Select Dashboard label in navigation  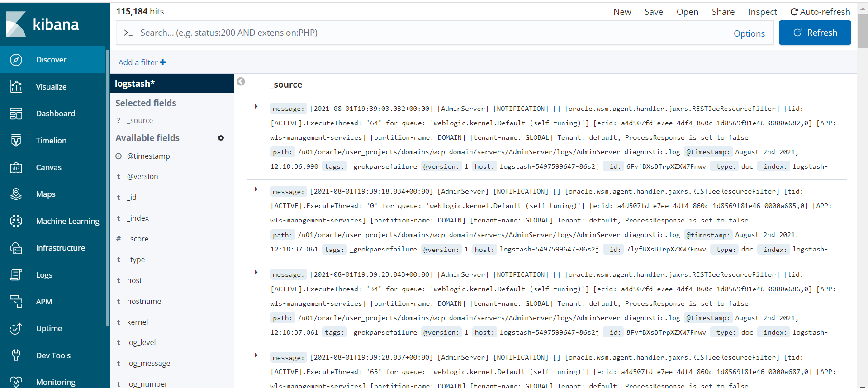click(56, 114)
